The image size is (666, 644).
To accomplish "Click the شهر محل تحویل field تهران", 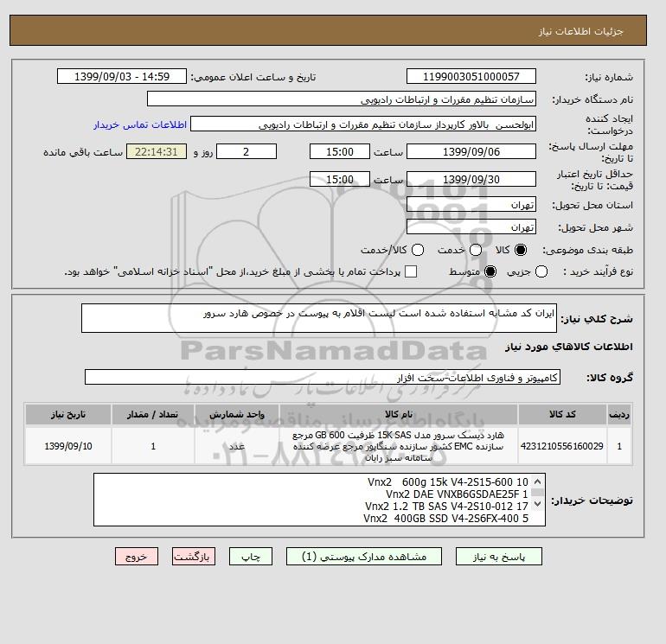I will pyautogui.click(x=471, y=226).
